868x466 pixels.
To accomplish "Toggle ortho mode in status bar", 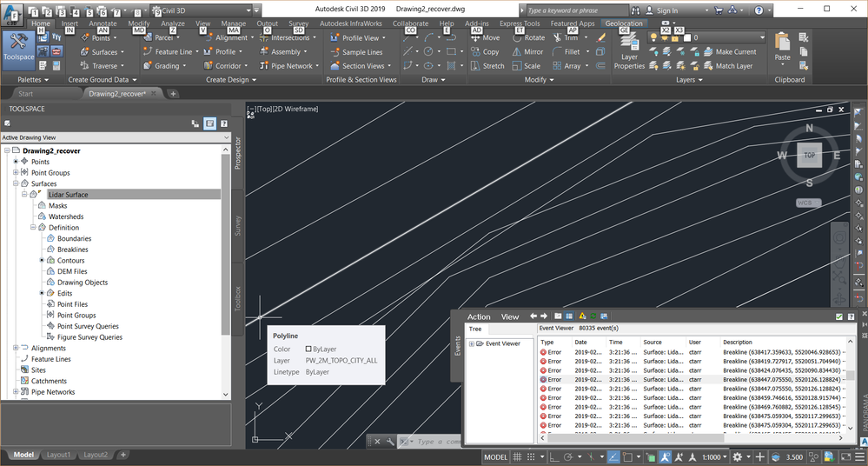I will click(553, 457).
